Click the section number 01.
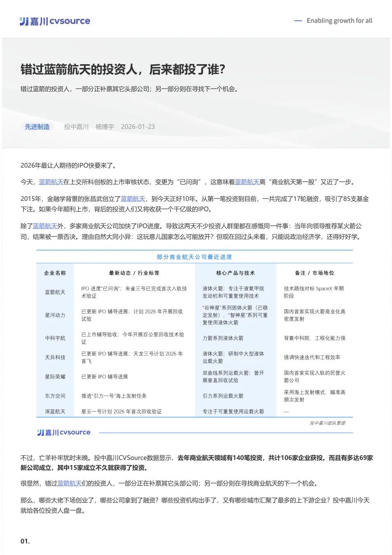The height and width of the screenshot is (555, 392). click(x=25, y=541)
